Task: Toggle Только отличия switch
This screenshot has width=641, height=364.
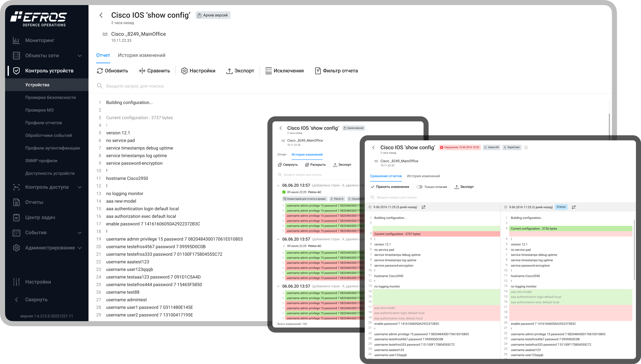Action: (419, 187)
